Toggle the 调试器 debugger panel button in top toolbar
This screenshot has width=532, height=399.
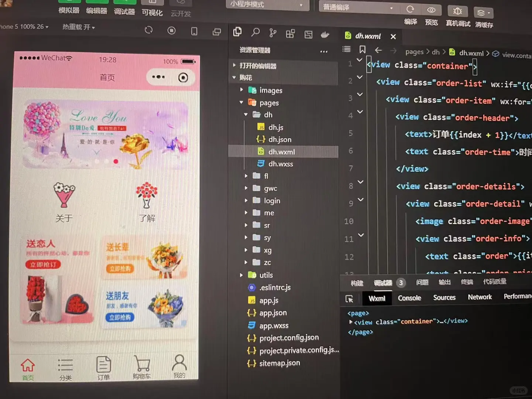(124, 8)
